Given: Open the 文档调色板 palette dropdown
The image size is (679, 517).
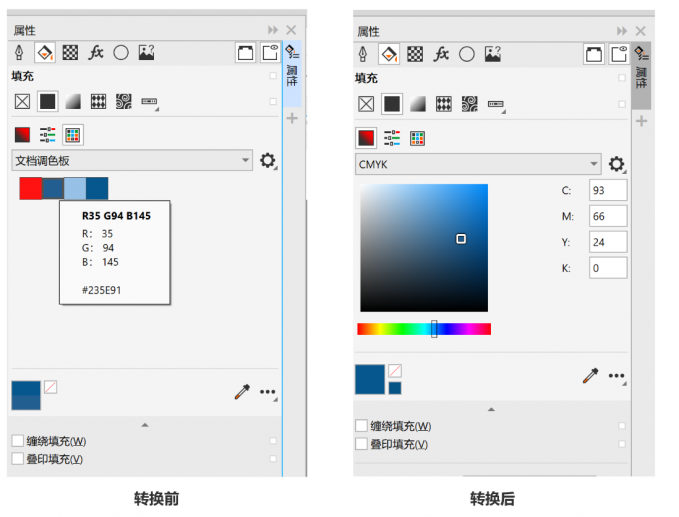Looking at the screenshot, I should (132, 161).
